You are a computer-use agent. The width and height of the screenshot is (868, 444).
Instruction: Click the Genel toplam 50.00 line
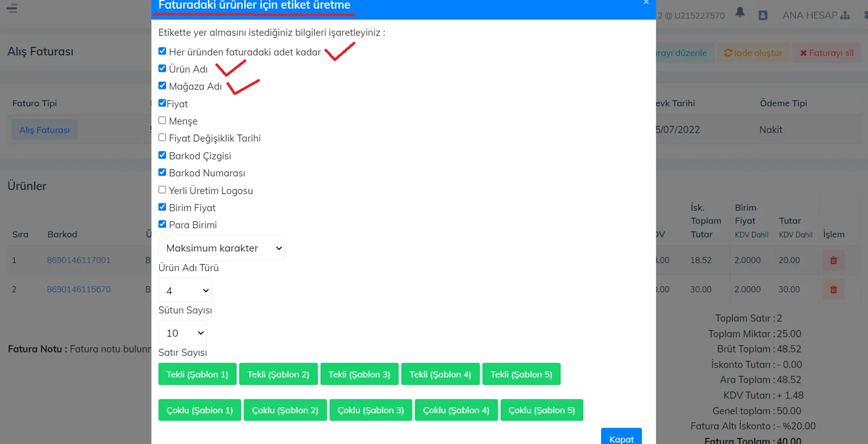[x=757, y=411]
